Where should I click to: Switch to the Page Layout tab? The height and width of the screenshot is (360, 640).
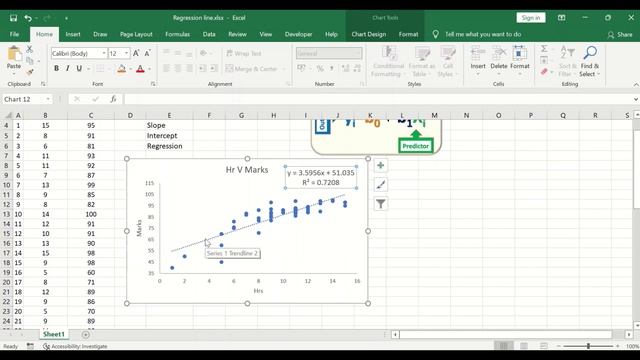(x=136, y=35)
